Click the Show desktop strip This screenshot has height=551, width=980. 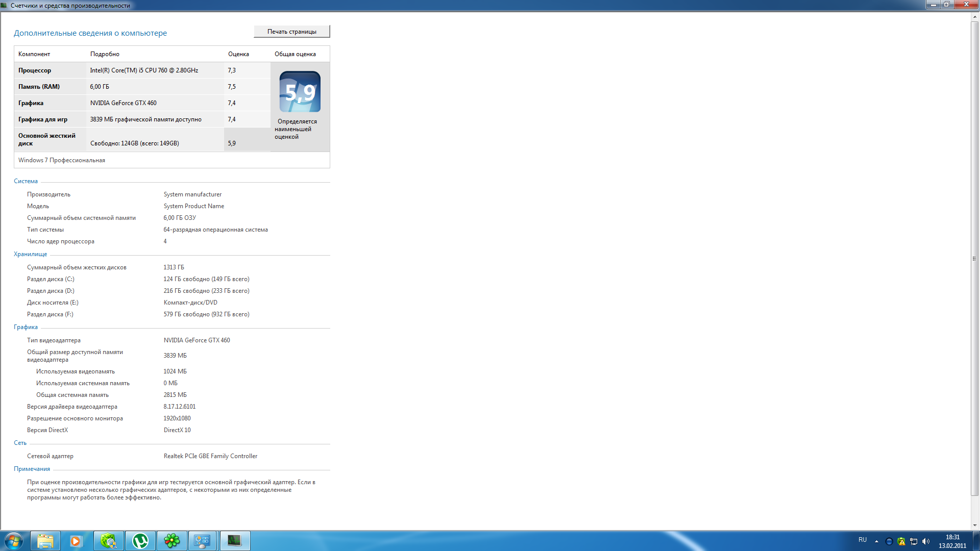click(976, 541)
